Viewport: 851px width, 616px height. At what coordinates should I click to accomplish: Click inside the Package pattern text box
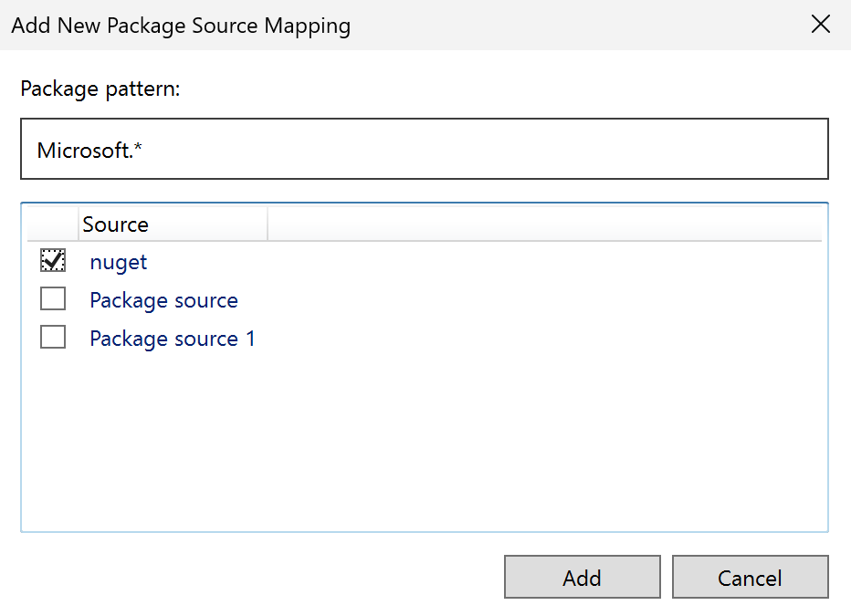pyautogui.click(x=424, y=149)
